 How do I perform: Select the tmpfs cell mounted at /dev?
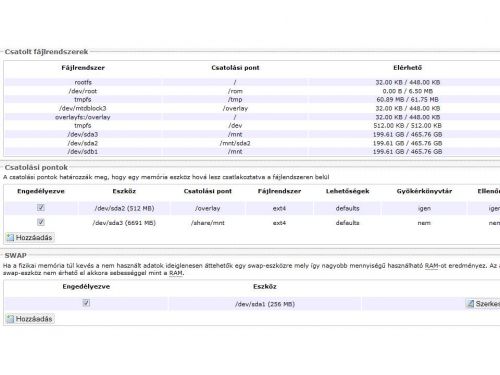tap(83, 126)
